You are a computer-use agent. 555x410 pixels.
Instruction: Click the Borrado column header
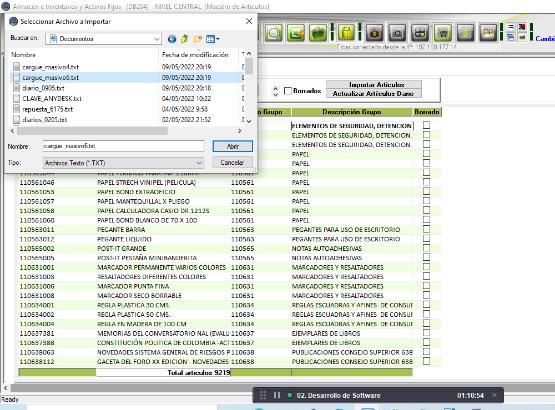coord(427,112)
